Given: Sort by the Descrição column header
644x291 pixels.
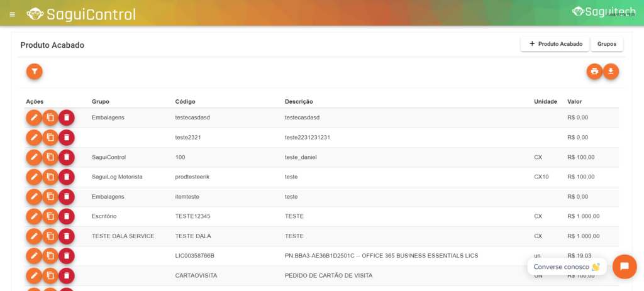Looking at the screenshot, I should pyautogui.click(x=299, y=101).
